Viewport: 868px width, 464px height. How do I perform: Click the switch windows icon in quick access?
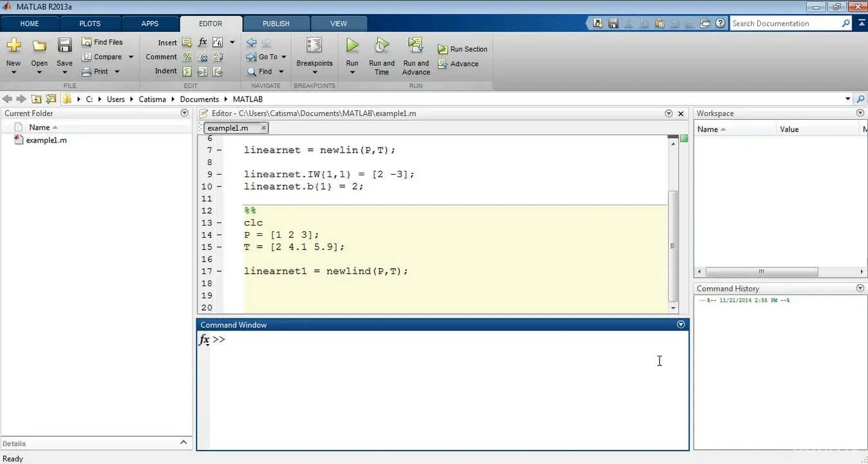pyautogui.click(x=706, y=23)
